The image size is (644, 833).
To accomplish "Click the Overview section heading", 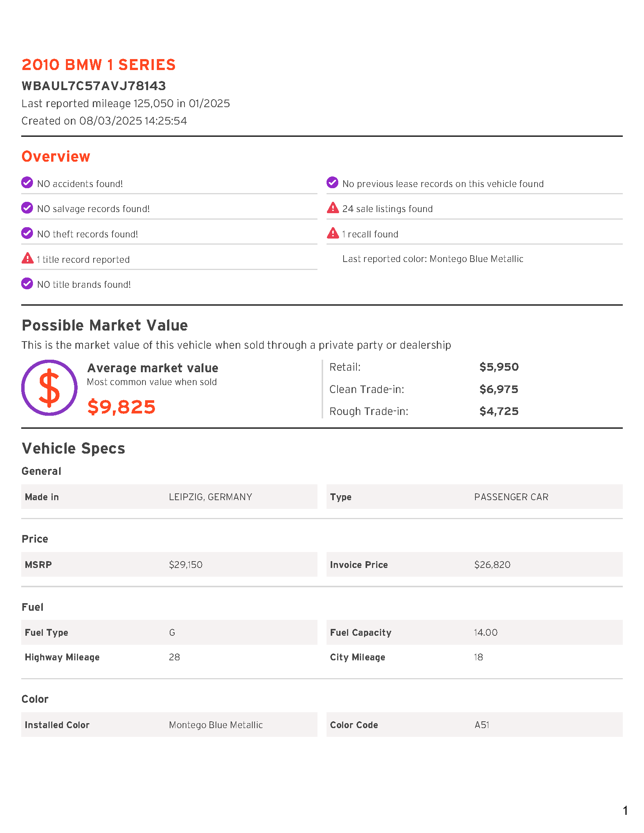I will click(x=56, y=156).
